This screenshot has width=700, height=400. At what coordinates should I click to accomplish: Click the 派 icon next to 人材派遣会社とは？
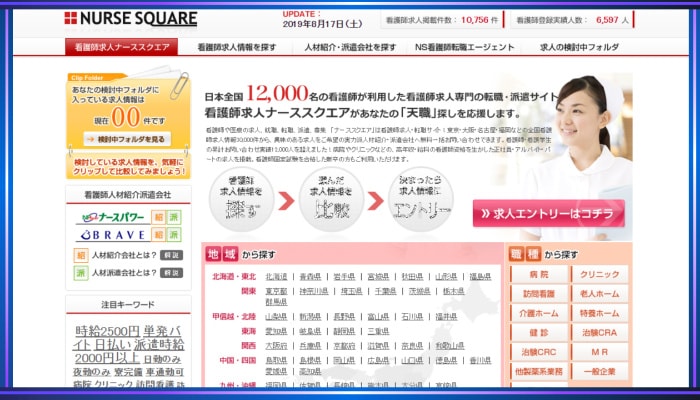point(81,273)
